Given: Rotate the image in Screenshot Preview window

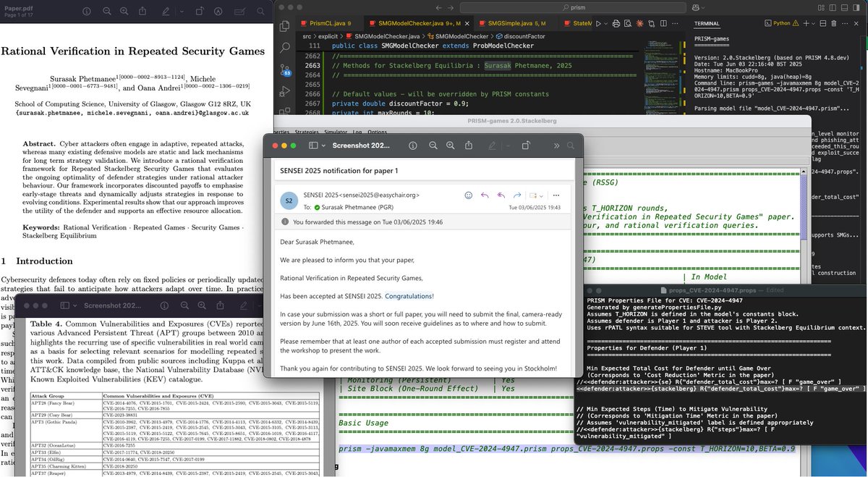Looking at the screenshot, I should pos(526,145).
